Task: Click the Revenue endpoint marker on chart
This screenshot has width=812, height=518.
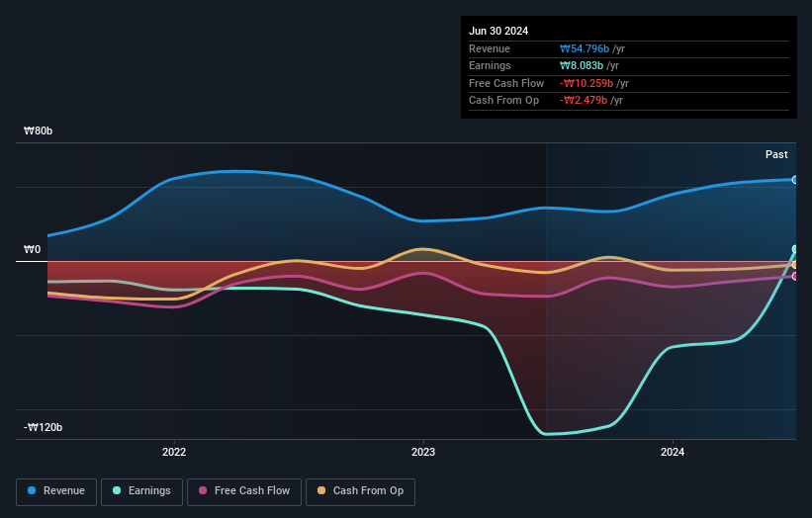Action: tap(795, 180)
